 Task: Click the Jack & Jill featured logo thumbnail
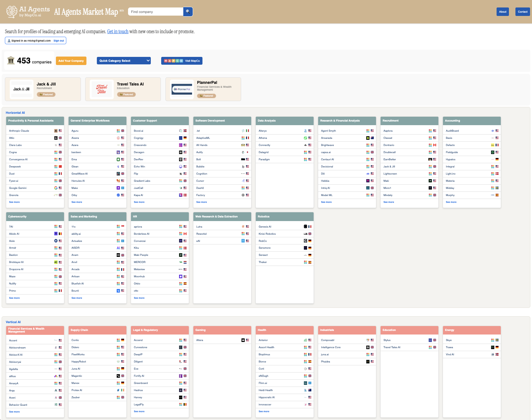[21, 89]
